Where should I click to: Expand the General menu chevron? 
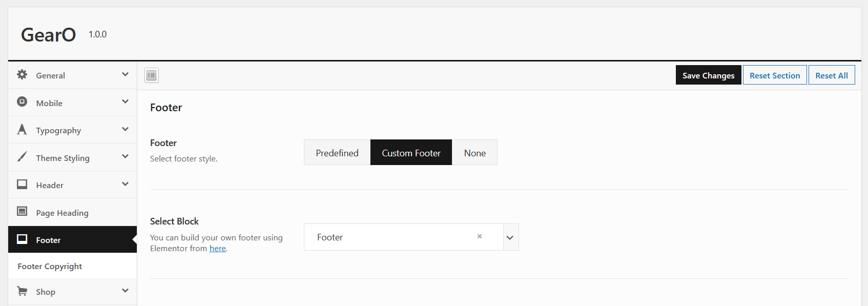(125, 75)
